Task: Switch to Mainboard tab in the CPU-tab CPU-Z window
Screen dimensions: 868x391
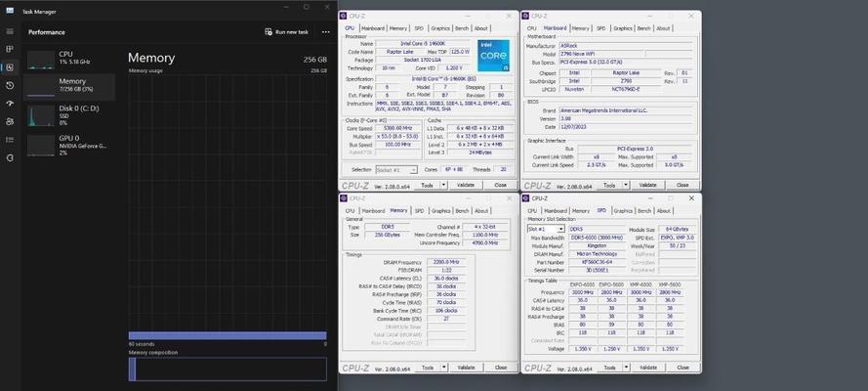Action: coord(373,28)
